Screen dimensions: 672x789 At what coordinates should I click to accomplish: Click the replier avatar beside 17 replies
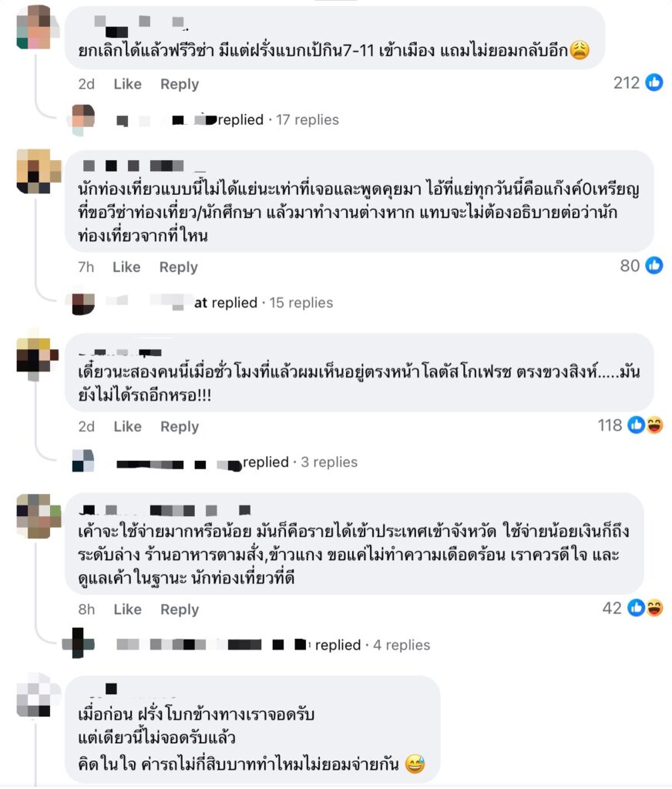[83, 119]
